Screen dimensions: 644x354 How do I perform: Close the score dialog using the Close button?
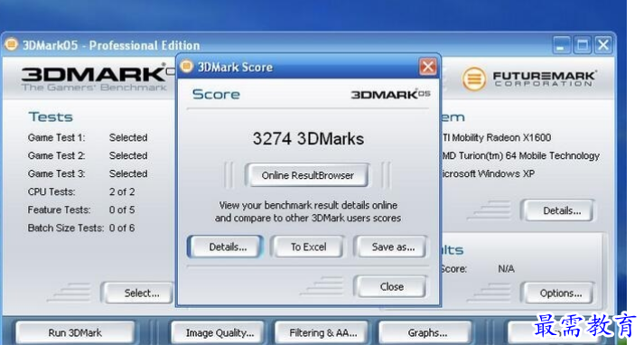point(390,286)
